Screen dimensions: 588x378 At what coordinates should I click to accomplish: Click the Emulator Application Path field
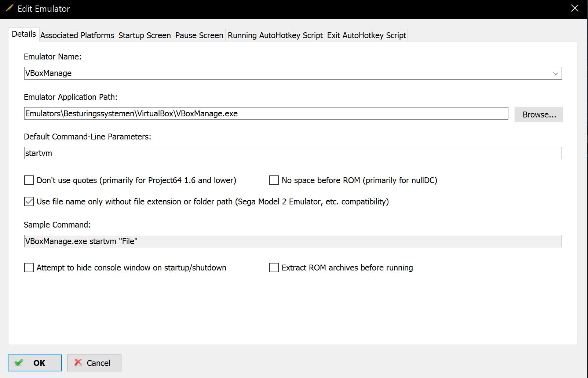[x=266, y=113]
